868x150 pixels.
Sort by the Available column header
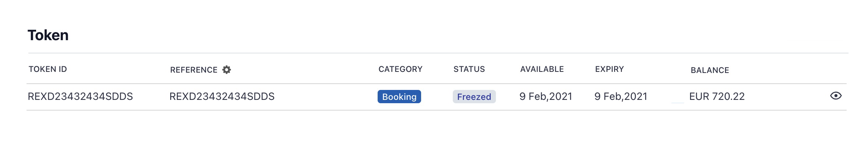pyautogui.click(x=542, y=69)
